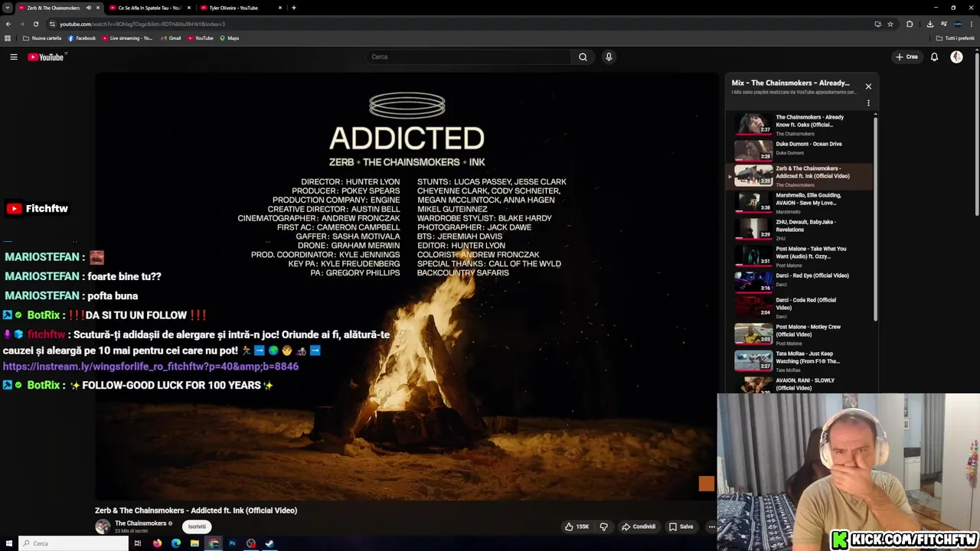Screen dimensions: 980x551
Task: Dislike the video with thumbs down
Action: [603, 527]
